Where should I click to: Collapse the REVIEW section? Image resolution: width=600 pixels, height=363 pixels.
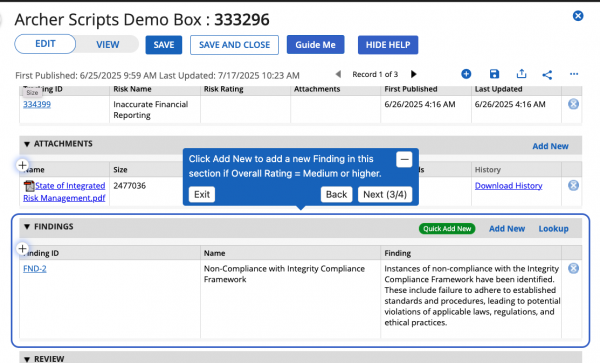[27, 360]
